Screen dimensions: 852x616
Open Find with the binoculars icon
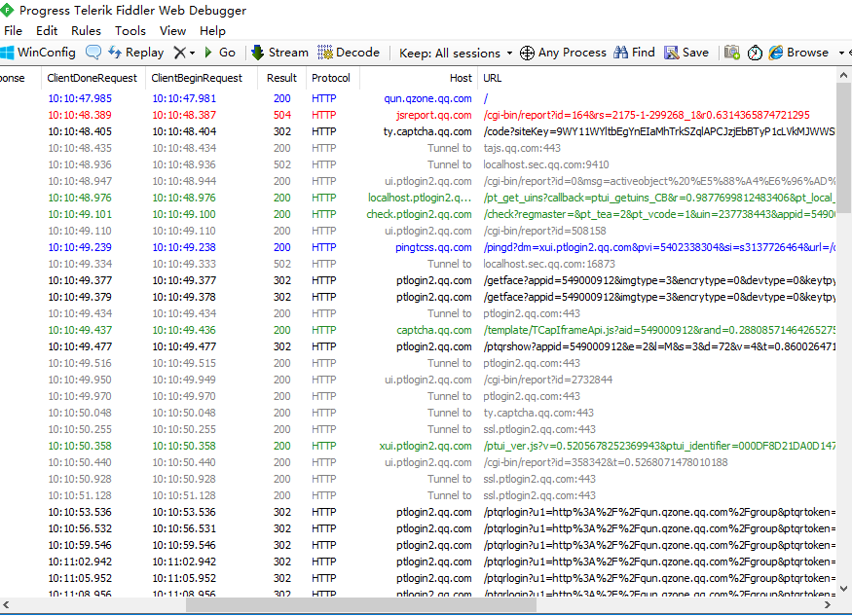pos(634,53)
